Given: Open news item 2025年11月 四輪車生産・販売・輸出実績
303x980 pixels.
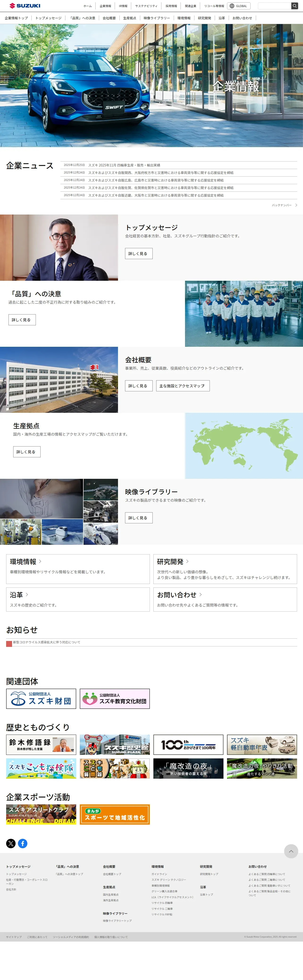Looking at the screenshot, I should click(124, 165).
